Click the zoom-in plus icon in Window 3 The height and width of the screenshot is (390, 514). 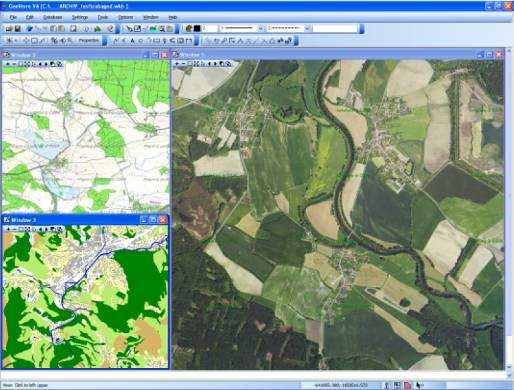pyautogui.click(x=8, y=229)
